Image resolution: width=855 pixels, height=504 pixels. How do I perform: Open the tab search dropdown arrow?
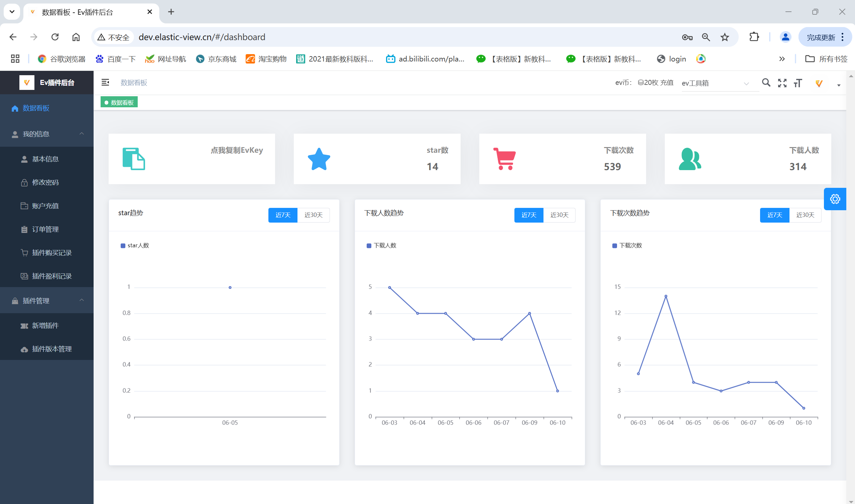pyautogui.click(x=12, y=12)
